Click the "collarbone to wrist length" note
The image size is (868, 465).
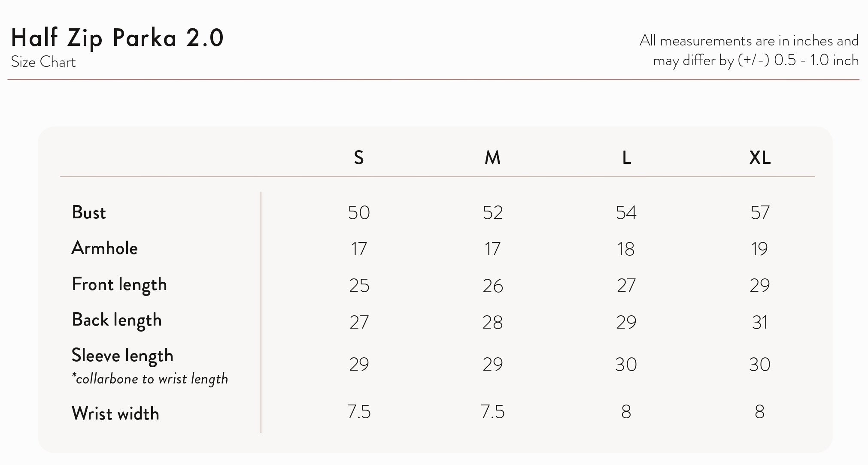pos(150,379)
